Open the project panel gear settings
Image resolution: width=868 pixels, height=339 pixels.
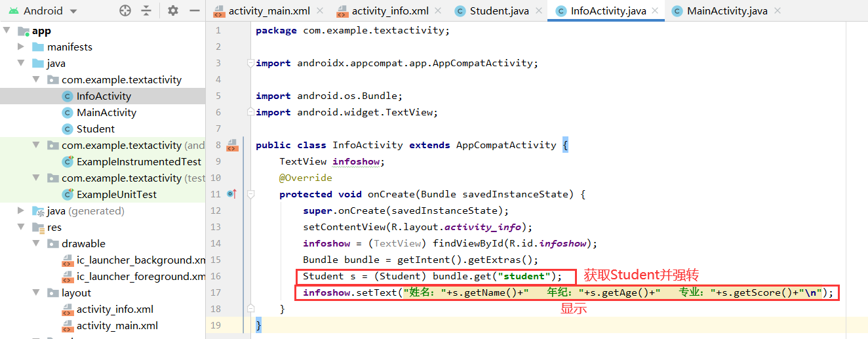[173, 10]
